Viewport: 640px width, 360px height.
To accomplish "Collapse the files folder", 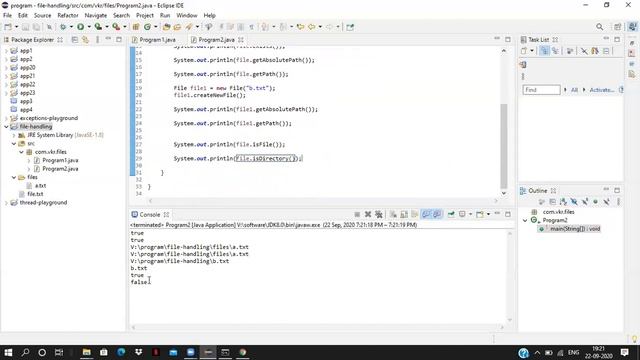I will [x=14, y=177].
